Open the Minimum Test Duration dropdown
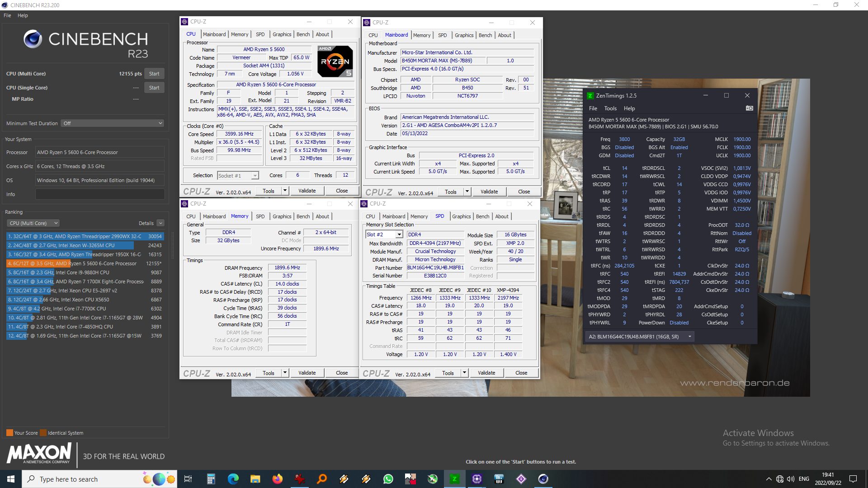 click(x=113, y=123)
